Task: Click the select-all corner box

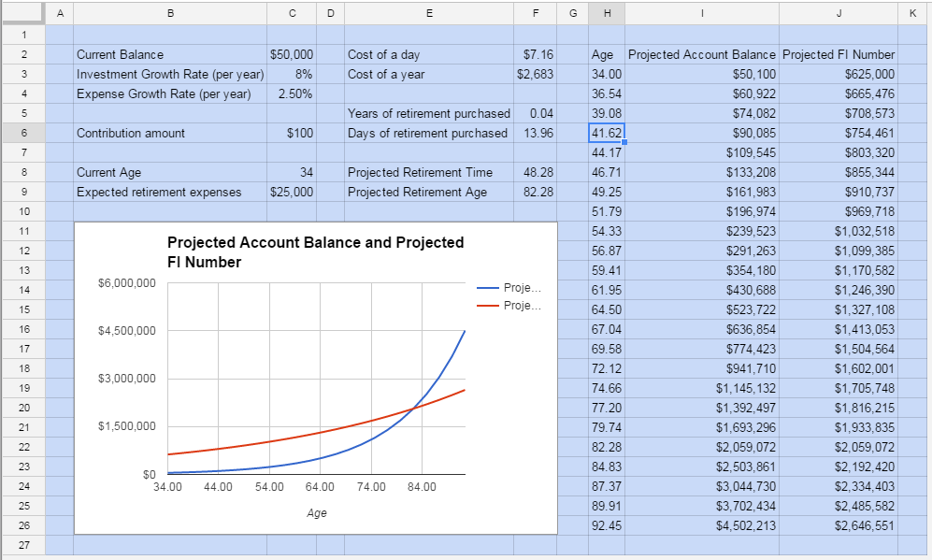Action: (x=23, y=13)
